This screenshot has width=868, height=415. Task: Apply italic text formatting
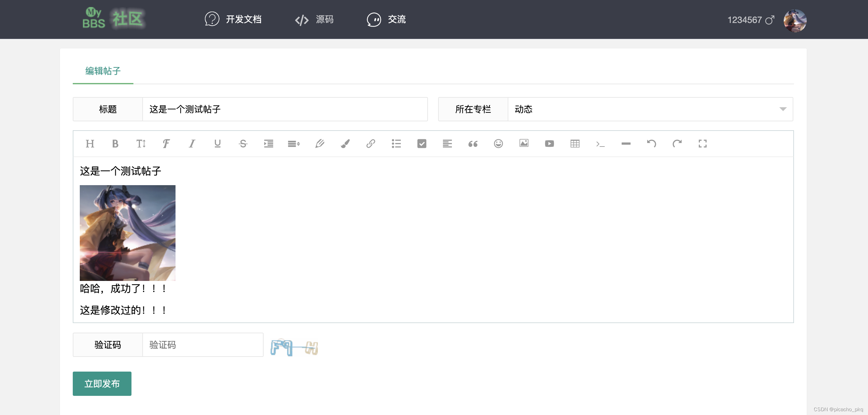pos(192,144)
